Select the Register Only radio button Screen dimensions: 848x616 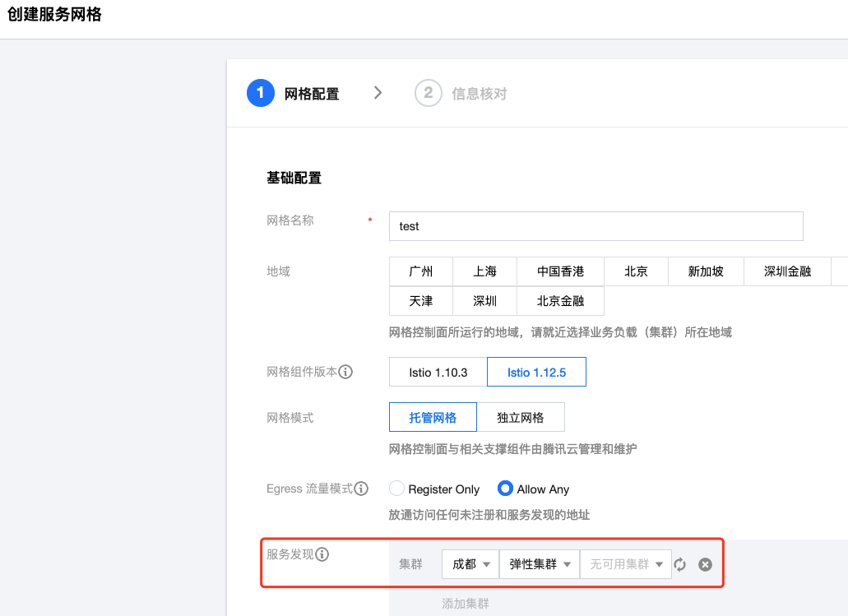tap(396, 489)
